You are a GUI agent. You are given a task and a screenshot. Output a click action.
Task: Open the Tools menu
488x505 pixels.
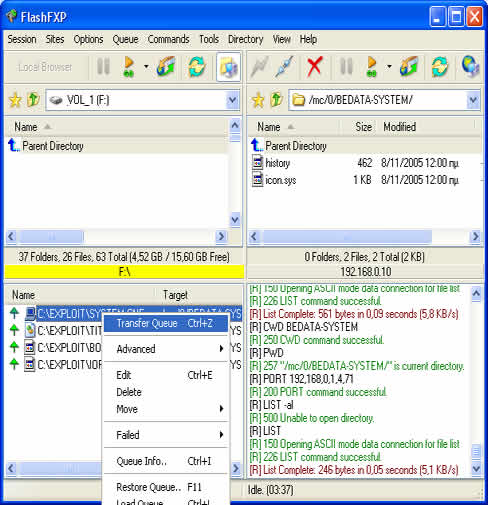209,39
